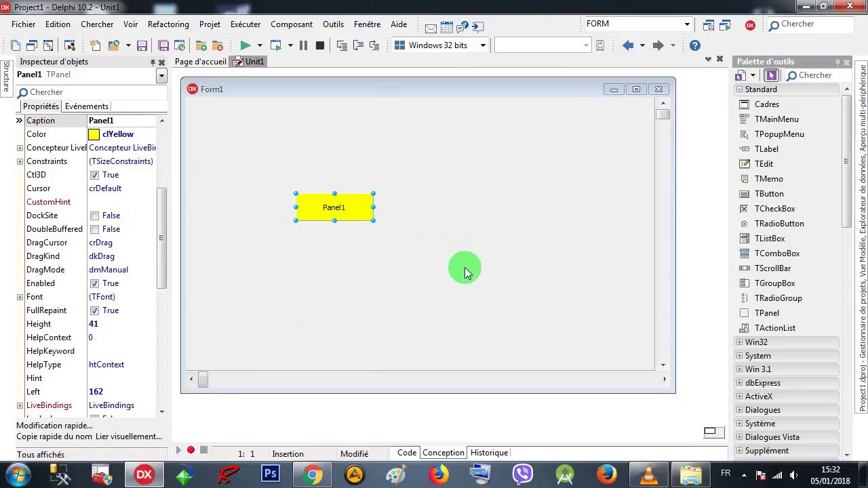
Task: Click the calendar icon in menu bar
Action: pos(446,28)
